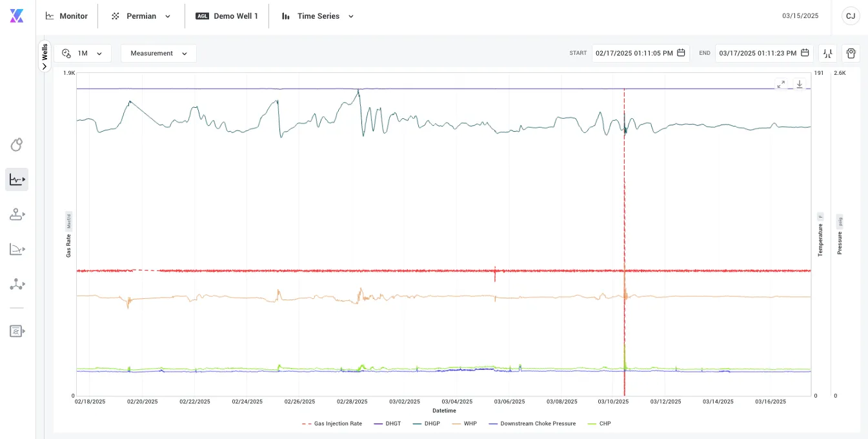Click the axis split icon beside END date
The width and height of the screenshot is (868, 439).
827,53
